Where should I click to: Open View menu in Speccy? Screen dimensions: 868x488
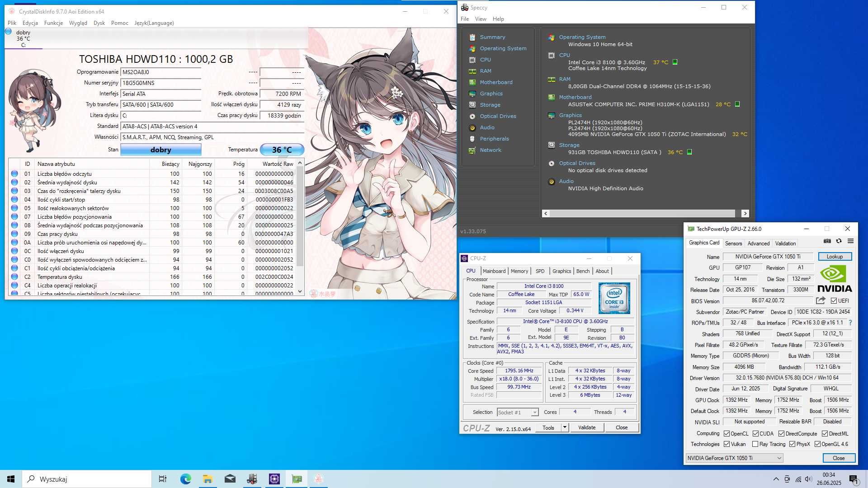pos(481,19)
